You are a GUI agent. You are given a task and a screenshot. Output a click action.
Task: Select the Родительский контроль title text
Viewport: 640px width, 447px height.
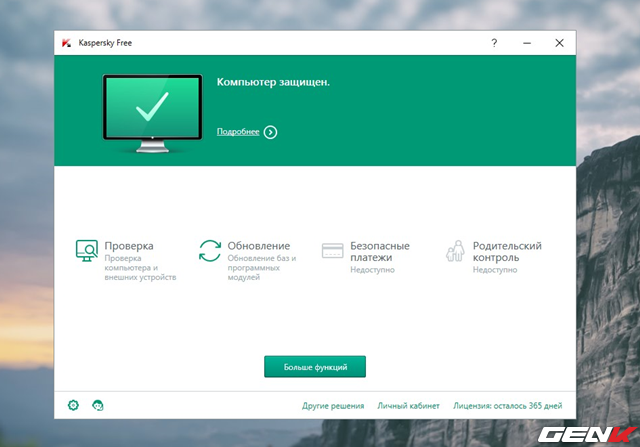(x=507, y=251)
